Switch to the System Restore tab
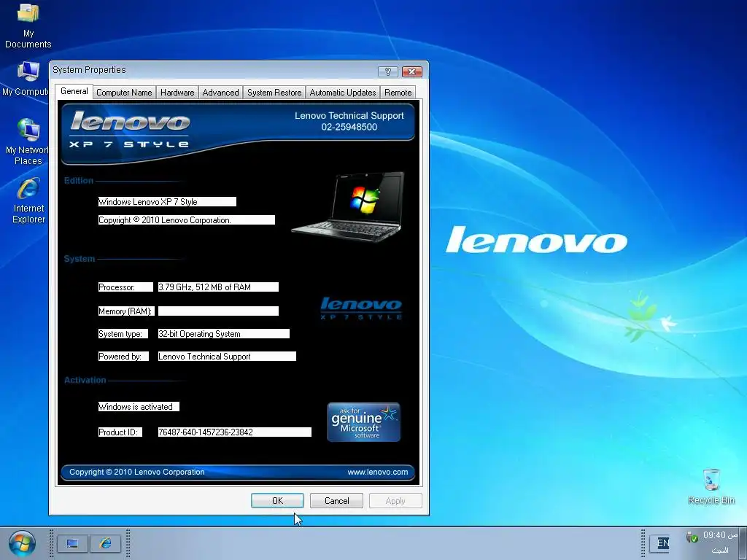Image resolution: width=747 pixels, height=560 pixels. click(274, 93)
